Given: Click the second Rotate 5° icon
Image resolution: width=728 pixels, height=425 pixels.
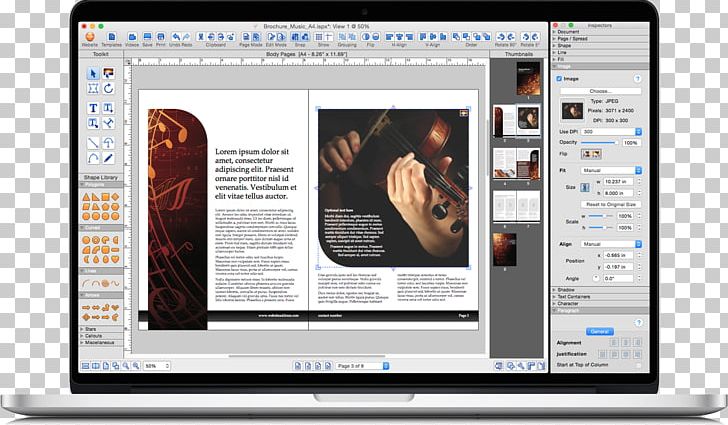Looking at the screenshot, I should tap(535, 37).
